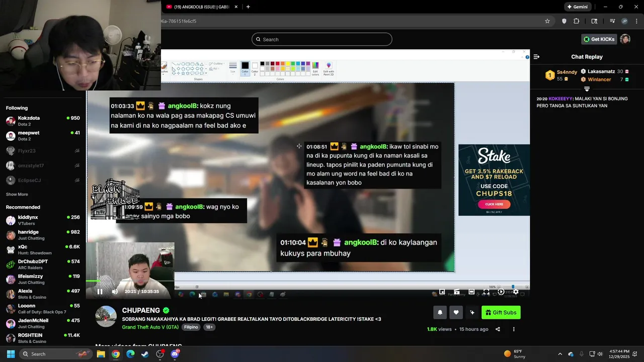Toggle channel notifications bell
The height and width of the screenshot is (362, 644).
tap(440, 312)
